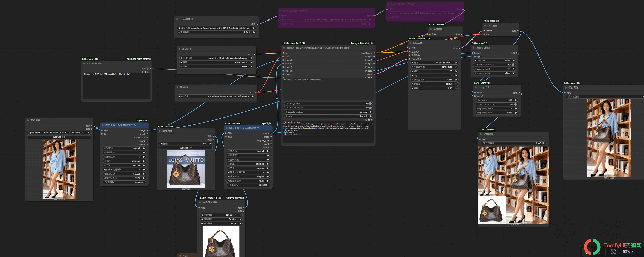Click 背景颜色 #000000 in the 0.03s LayerStyle node
Screen dimensions: 644x257
coord(248,185)
